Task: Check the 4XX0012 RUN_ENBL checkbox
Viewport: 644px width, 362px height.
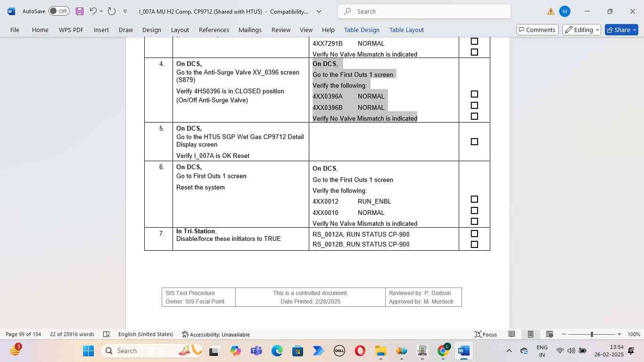Action: click(x=474, y=199)
